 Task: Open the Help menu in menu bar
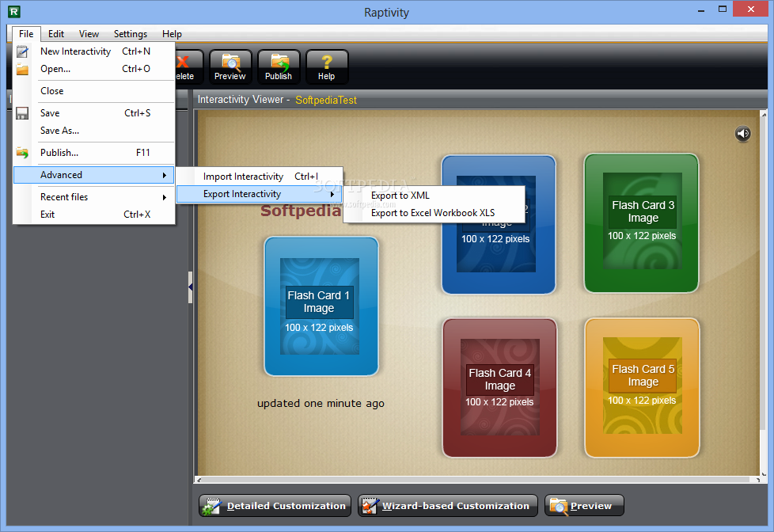[172, 33]
